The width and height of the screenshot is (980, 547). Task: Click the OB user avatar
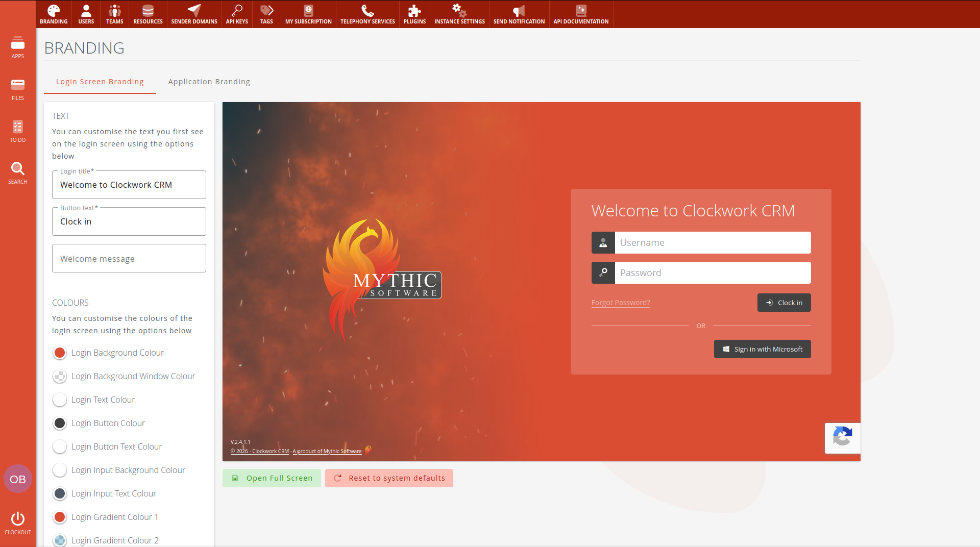coord(18,479)
